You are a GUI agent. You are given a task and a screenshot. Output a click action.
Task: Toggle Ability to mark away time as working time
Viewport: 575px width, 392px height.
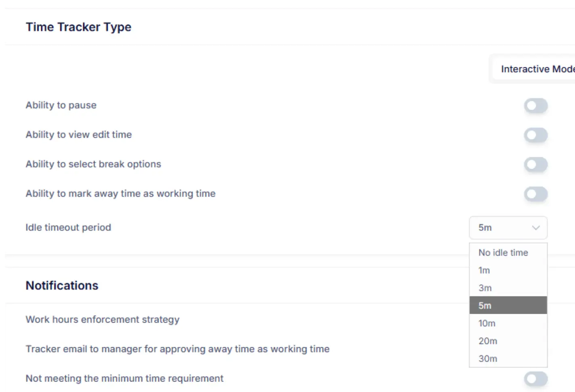[x=536, y=194]
